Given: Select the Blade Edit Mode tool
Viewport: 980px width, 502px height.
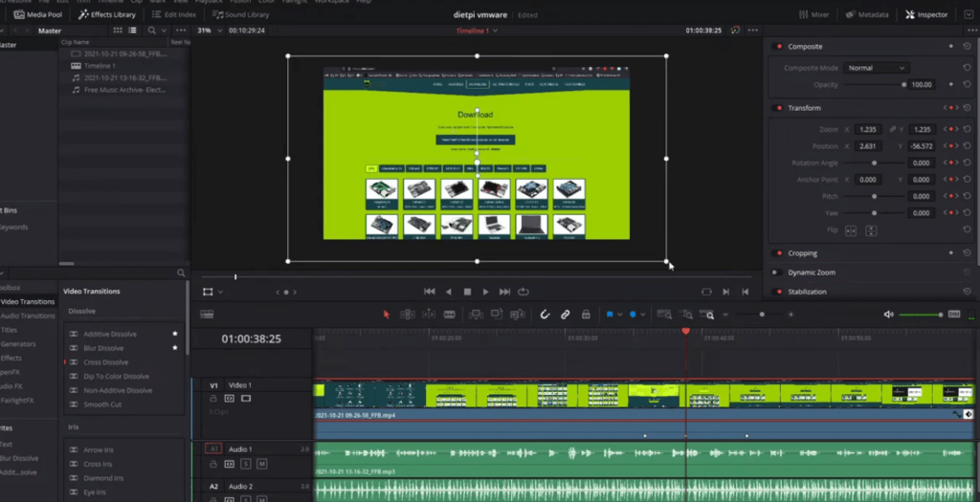Looking at the screenshot, I should tap(450, 315).
